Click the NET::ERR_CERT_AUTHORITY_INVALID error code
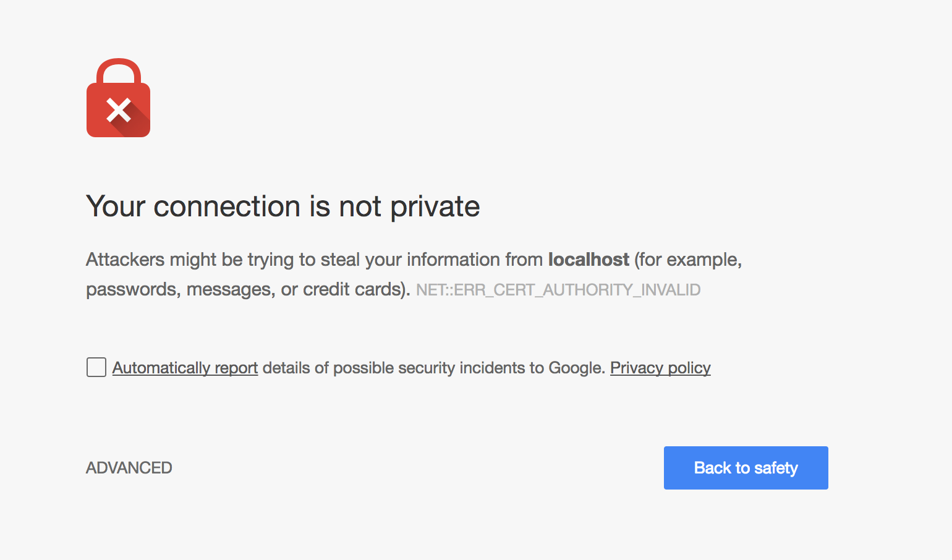The height and width of the screenshot is (560, 952). point(558,290)
